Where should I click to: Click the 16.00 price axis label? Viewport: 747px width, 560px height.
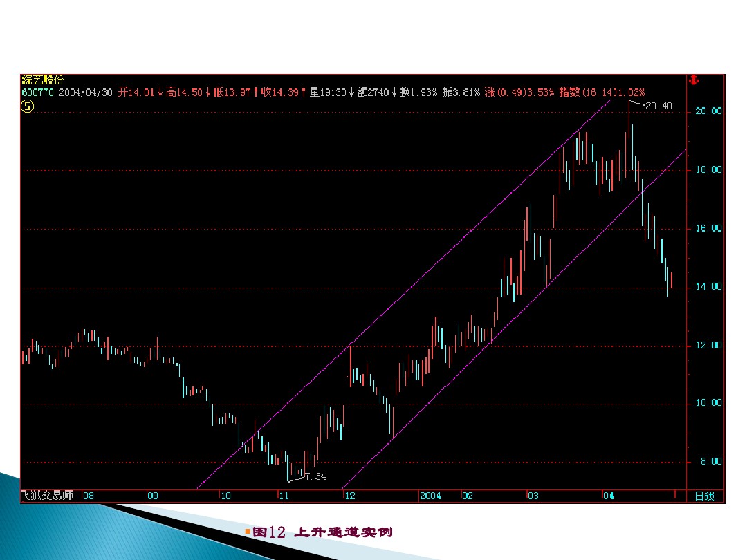[x=708, y=228]
